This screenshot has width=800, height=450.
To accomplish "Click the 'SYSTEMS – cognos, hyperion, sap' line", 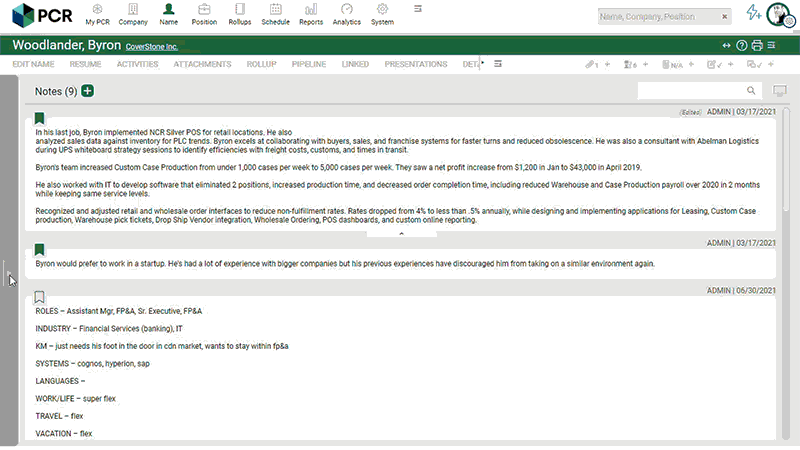I will click(x=92, y=364).
